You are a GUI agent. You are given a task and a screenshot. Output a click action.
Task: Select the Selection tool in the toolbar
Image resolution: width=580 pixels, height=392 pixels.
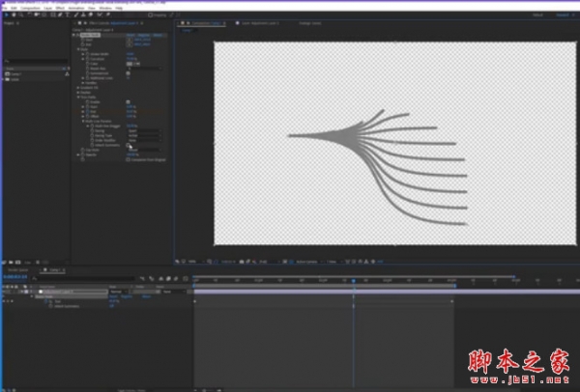tap(6, 14)
